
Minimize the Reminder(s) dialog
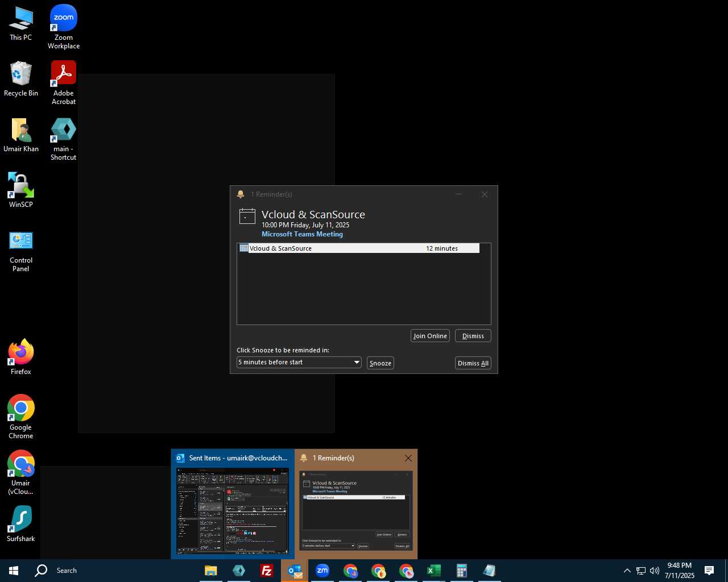coord(458,194)
